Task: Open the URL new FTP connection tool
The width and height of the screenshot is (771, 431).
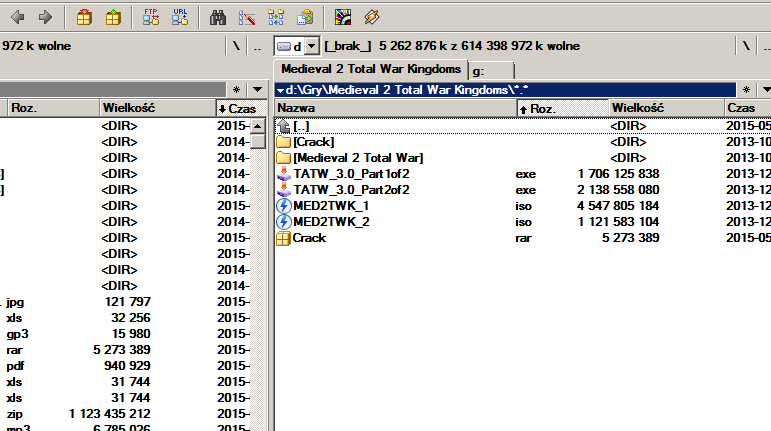Action: (180, 17)
